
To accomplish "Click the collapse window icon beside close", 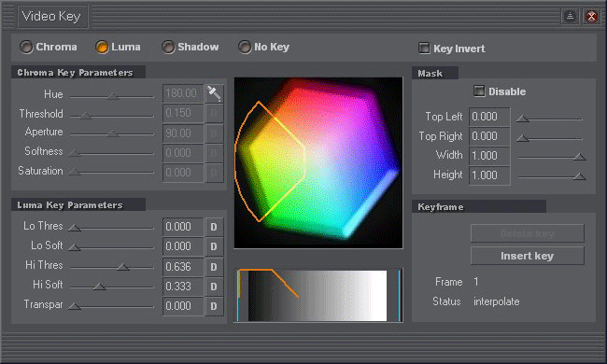I will [570, 16].
